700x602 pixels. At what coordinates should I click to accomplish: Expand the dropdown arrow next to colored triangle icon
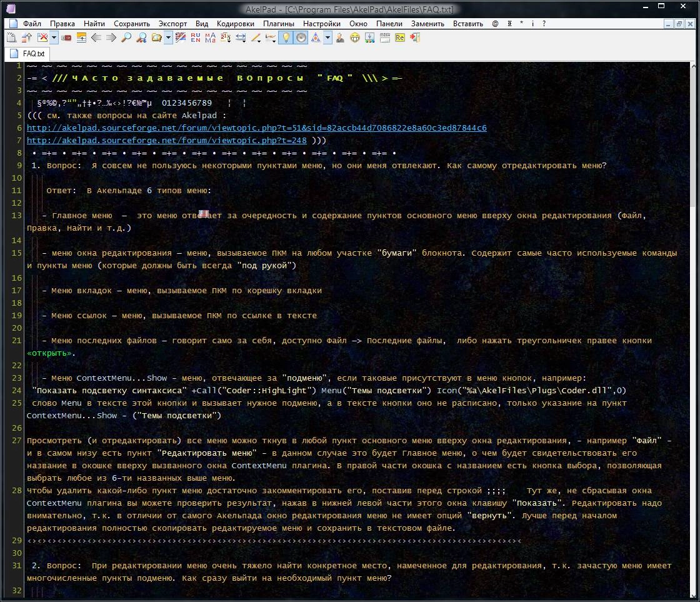coord(327,38)
